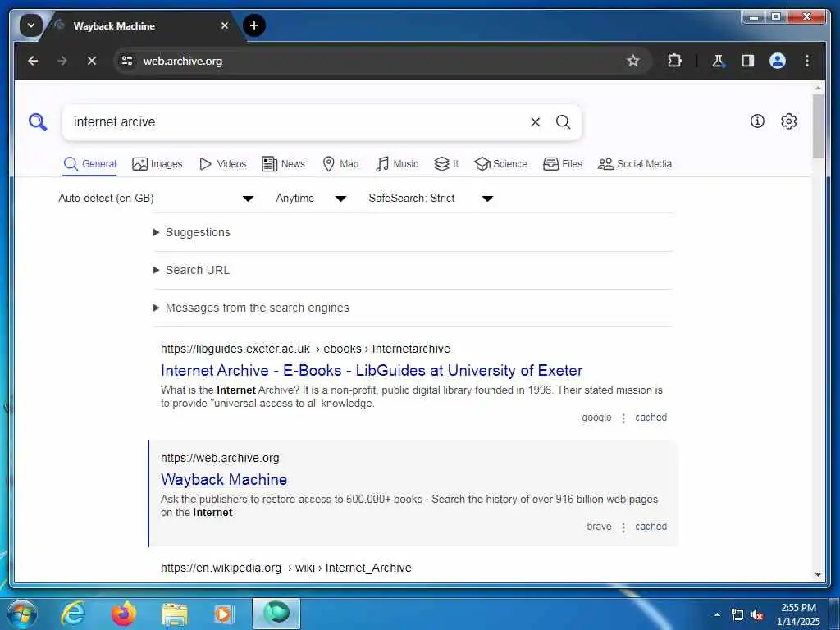840x630 pixels.
Task: Switch to the Map tab
Action: point(340,164)
